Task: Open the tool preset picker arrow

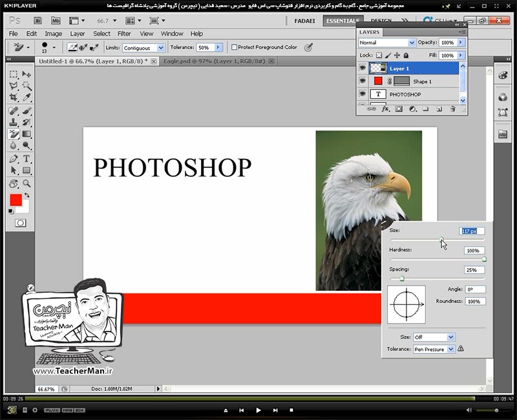Action: coord(28,47)
